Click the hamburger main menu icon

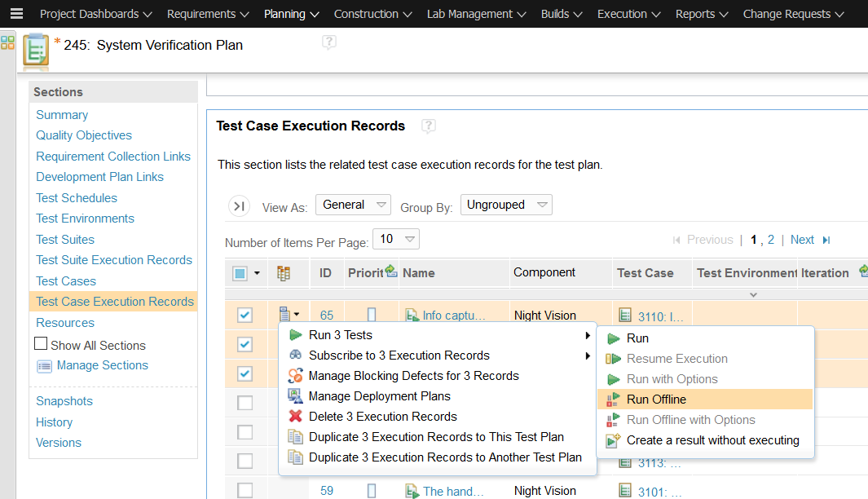pos(16,14)
